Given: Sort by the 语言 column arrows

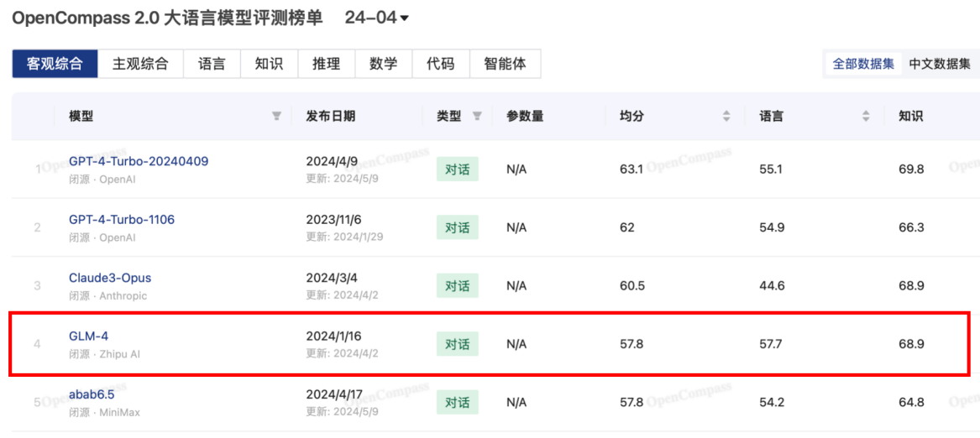Looking at the screenshot, I should [x=866, y=117].
